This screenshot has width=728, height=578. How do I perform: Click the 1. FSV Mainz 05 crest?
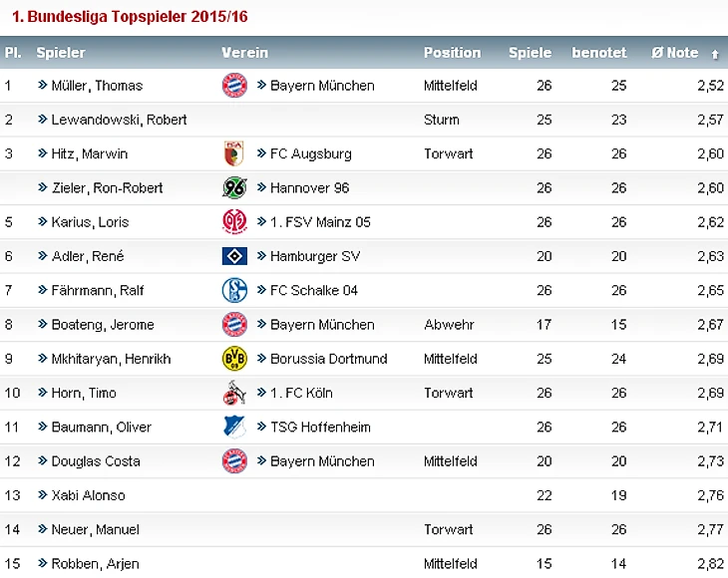tap(234, 222)
